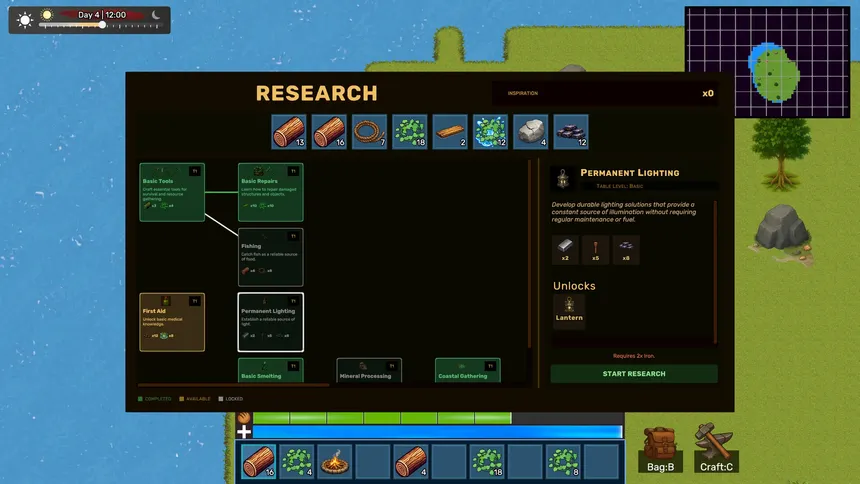
Task: Click the Start Research button
Action: 634,374
